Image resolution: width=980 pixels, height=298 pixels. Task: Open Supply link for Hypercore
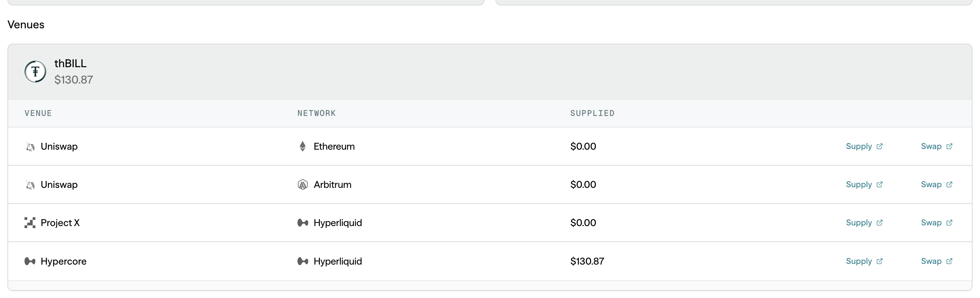(x=864, y=261)
